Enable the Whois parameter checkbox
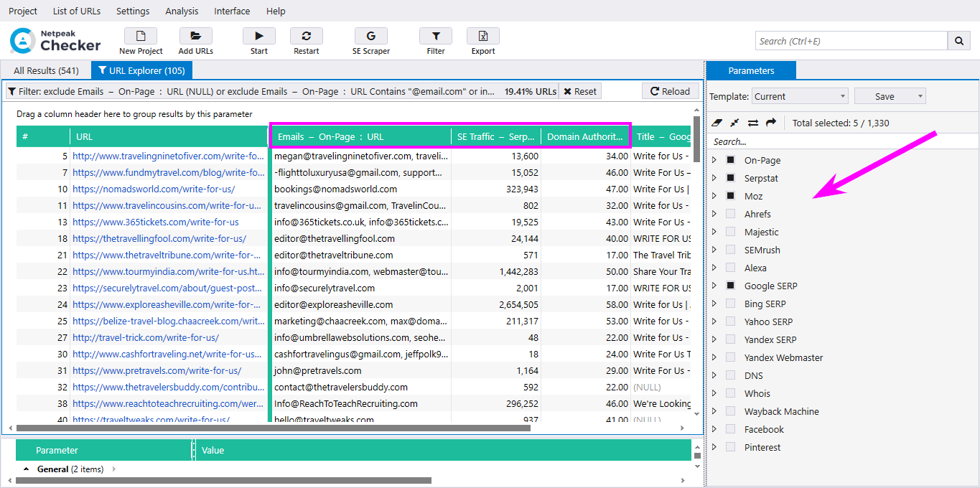The height and width of the screenshot is (488, 980). pyautogui.click(x=730, y=393)
